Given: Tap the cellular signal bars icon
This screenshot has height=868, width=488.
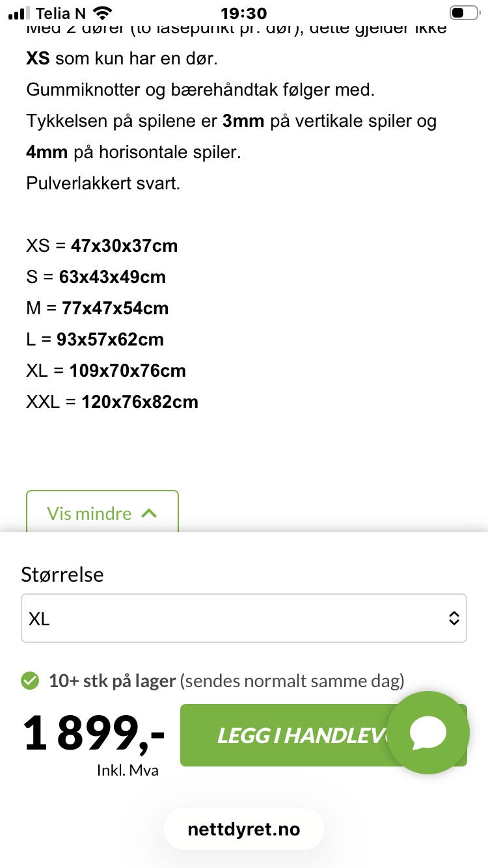Looking at the screenshot, I should click(x=20, y=13).
